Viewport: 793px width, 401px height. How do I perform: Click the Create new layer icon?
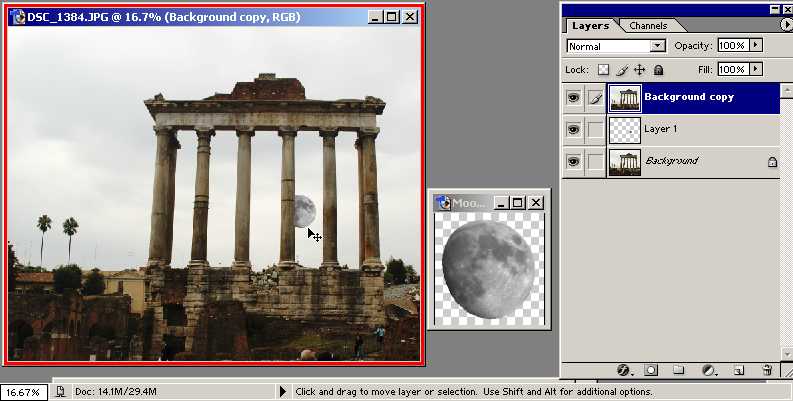pos(738,370)
